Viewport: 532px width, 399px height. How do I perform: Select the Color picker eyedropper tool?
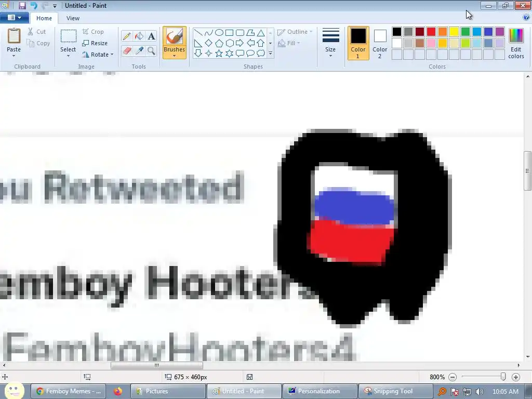[139, 51]
